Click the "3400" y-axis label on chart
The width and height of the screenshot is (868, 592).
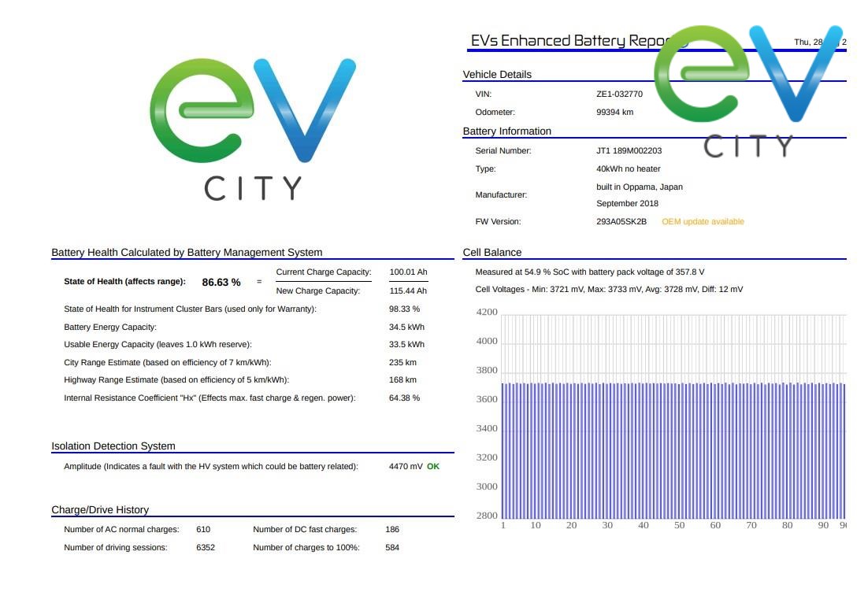[x=487, y=428]
